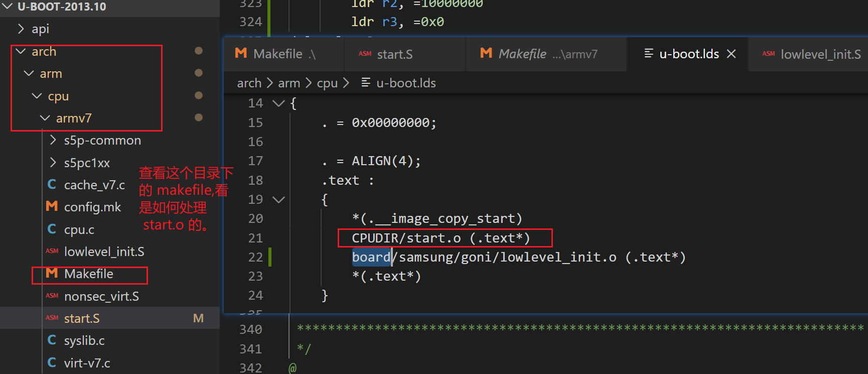Collapse the arm folder chevron
The height and width of the screenshot is (374, 868).
(x=29, y=73)
